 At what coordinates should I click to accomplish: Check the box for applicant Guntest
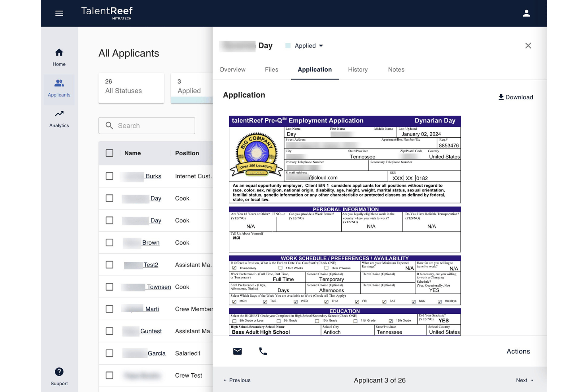(110, 331)
